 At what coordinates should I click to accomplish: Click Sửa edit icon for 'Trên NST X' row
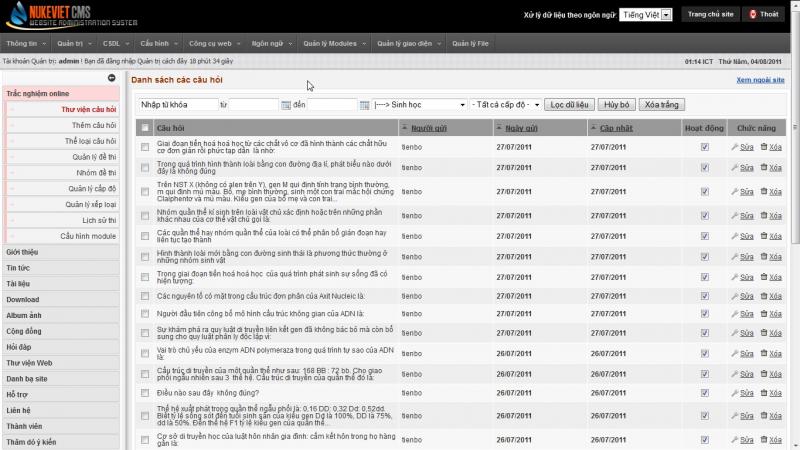click(735, 191)
